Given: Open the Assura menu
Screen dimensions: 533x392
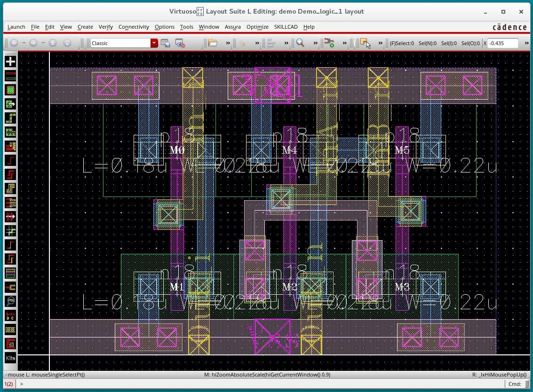Looking at the screenshot, I should [232, 27].
